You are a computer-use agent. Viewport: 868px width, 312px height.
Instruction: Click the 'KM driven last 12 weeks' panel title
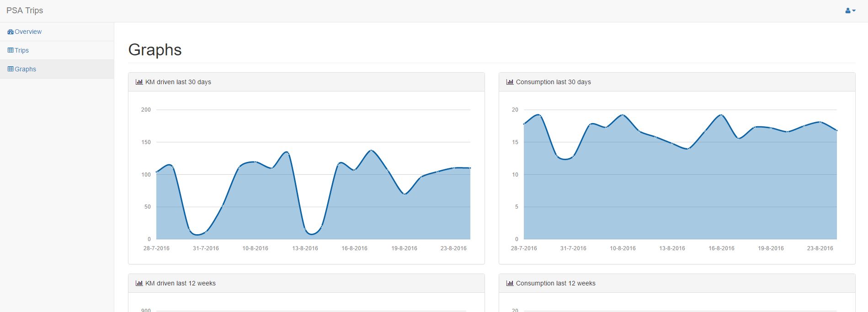181,283
